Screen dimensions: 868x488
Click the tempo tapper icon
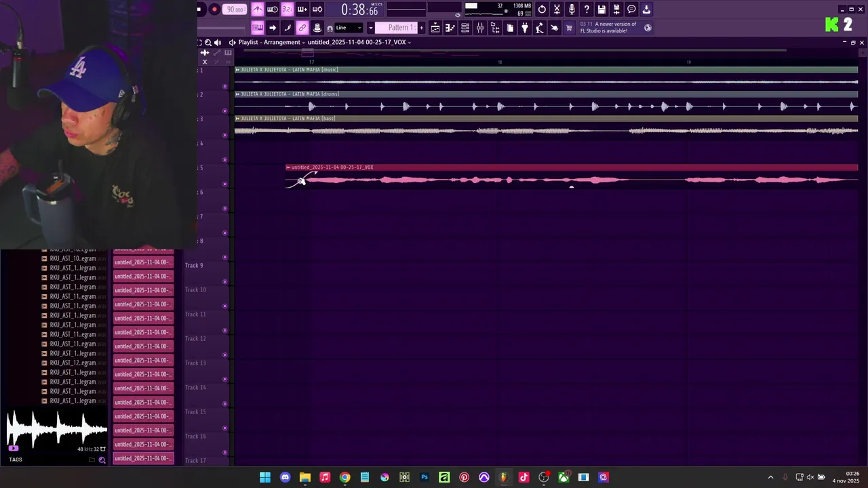(539, 28)
